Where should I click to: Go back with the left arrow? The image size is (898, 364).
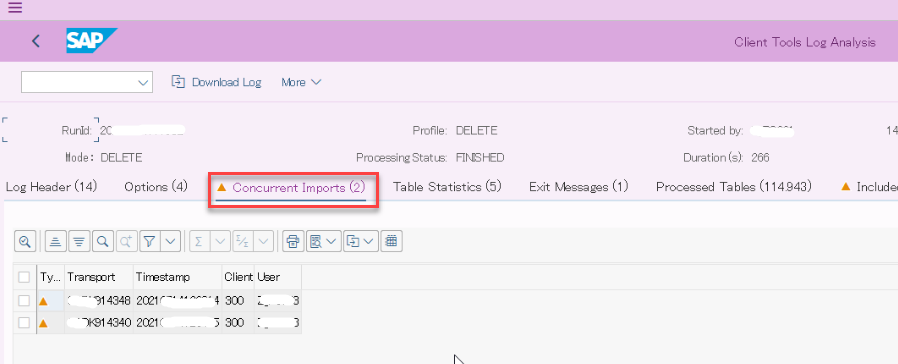(36, 41)
